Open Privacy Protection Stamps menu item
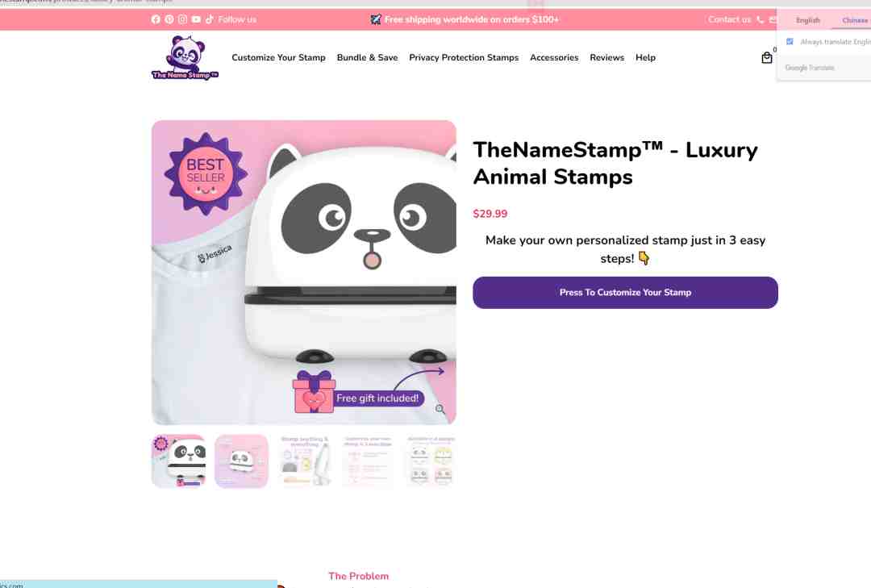This screenshot has width=871, height=588. tap(464, 58)
